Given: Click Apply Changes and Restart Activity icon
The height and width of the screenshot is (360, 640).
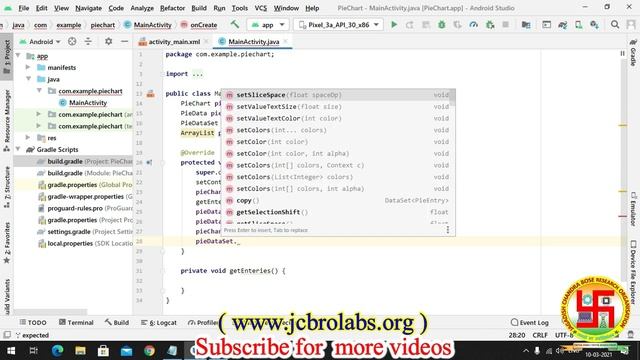Looking at the screenshot, I should 410,24.
